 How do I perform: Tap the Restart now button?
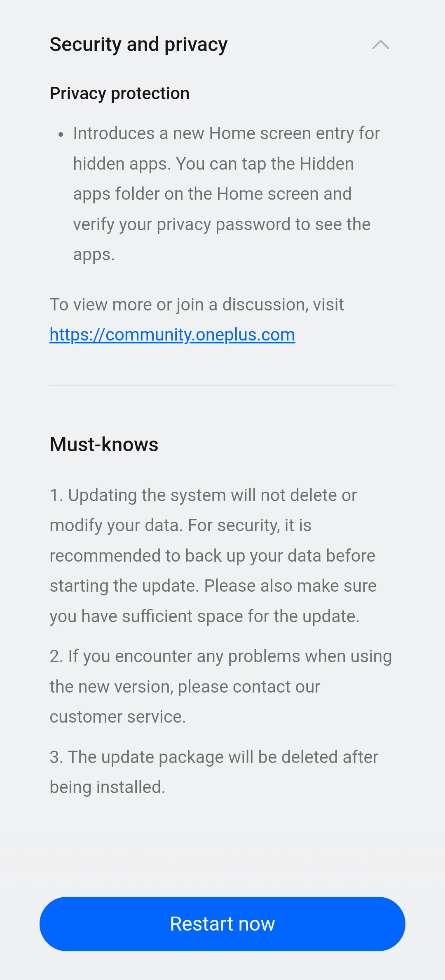222,924
